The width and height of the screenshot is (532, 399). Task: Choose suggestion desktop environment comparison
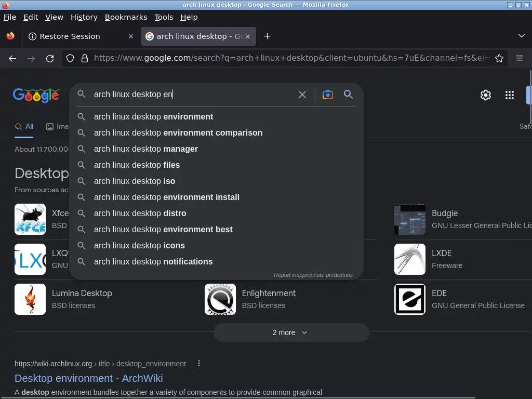(x=216, y=132)
